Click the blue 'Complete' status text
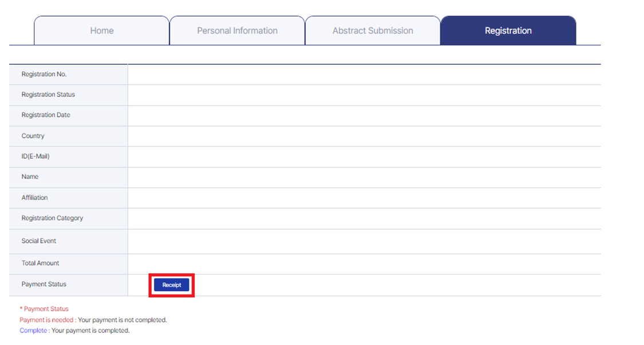This screenshot has height=345, width=644. (33, 331)
